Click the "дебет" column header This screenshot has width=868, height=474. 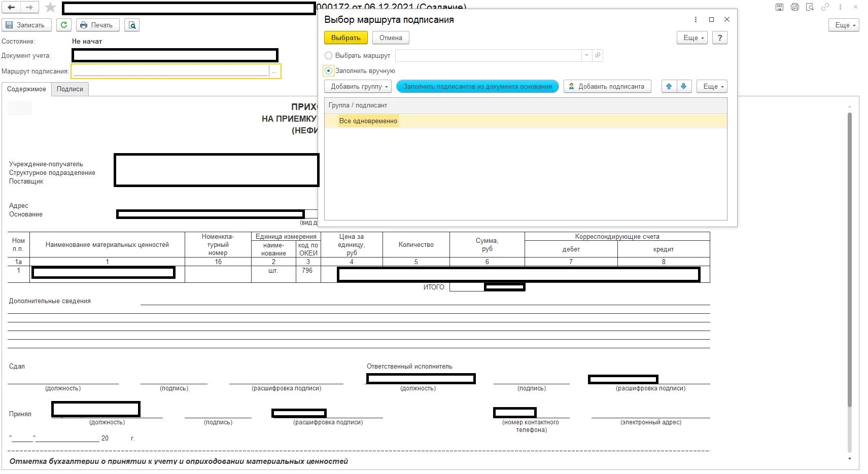click(x=571, y=249)
